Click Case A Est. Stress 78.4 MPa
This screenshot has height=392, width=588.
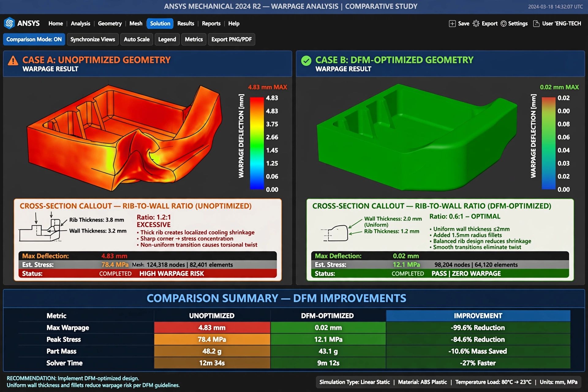(115, 265)
